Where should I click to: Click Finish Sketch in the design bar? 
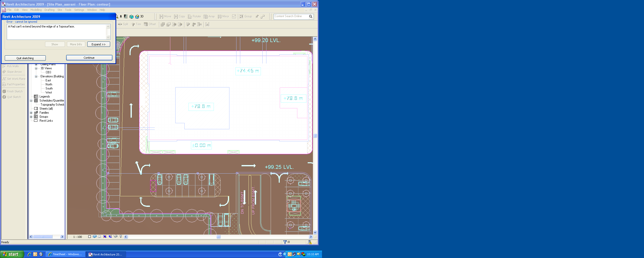[x=13, y=91]
